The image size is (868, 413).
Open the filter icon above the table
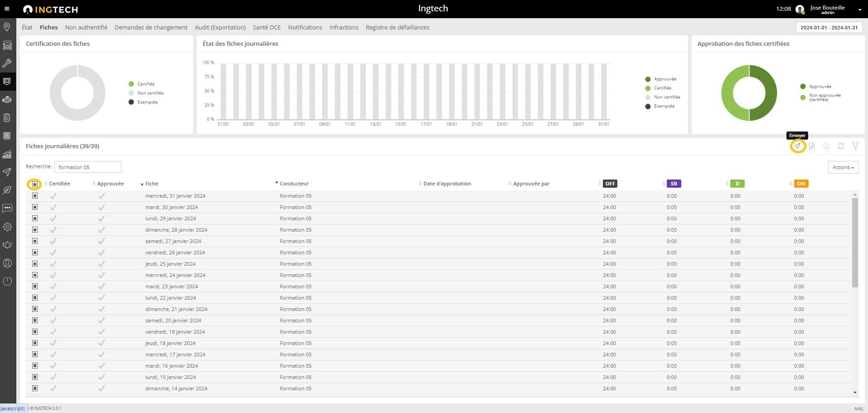pyautogui.click(x=855, y=146)
